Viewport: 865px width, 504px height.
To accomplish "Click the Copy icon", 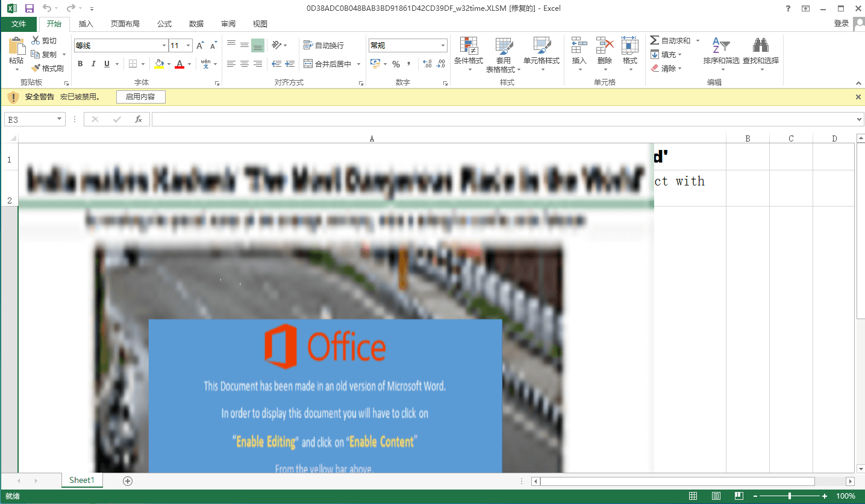I will (36, 54).
